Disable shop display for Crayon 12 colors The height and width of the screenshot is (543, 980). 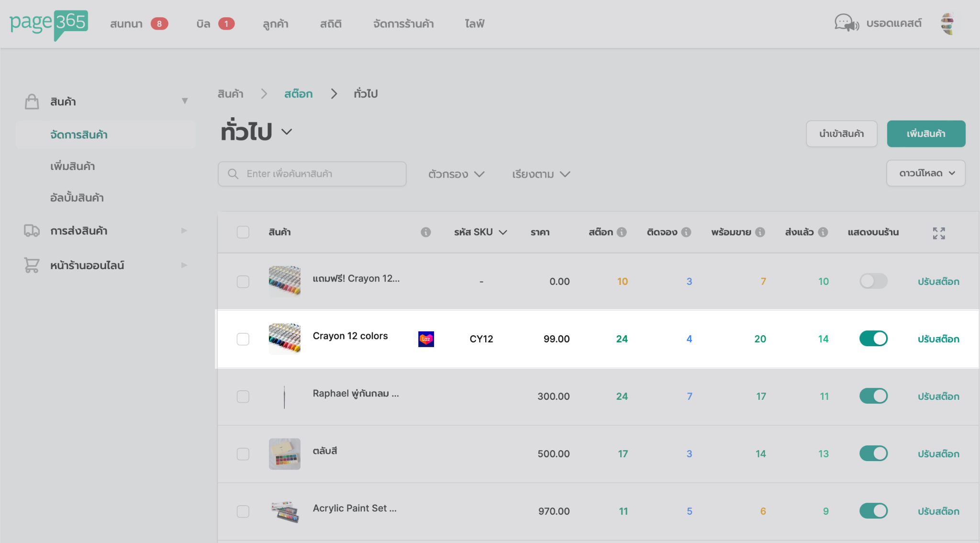(x=873, y=339)
